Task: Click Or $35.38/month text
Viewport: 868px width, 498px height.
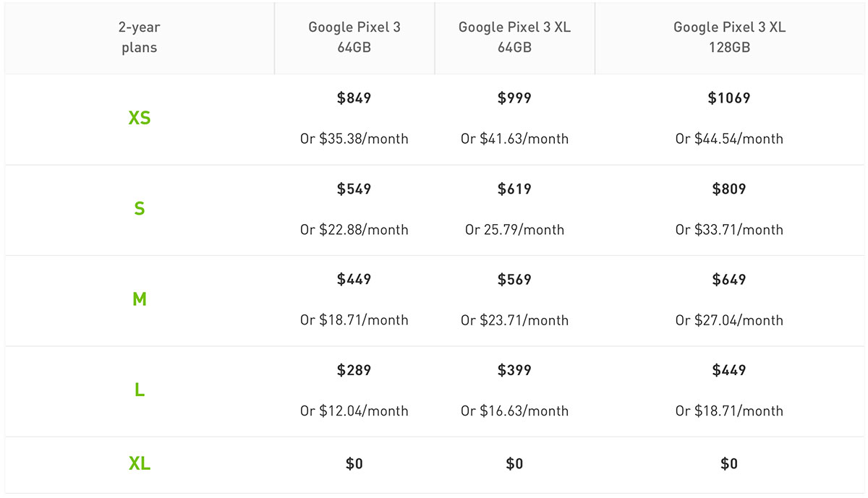Action: coord(354,139)
